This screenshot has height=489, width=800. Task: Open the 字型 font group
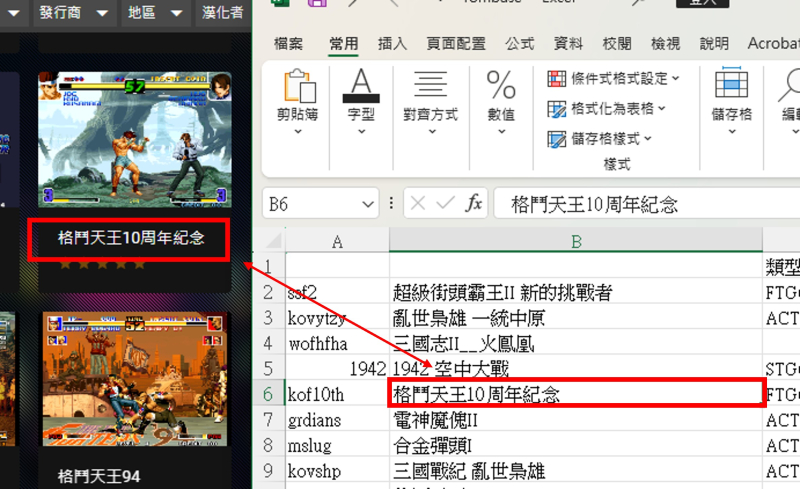click(x=361, y=102)
